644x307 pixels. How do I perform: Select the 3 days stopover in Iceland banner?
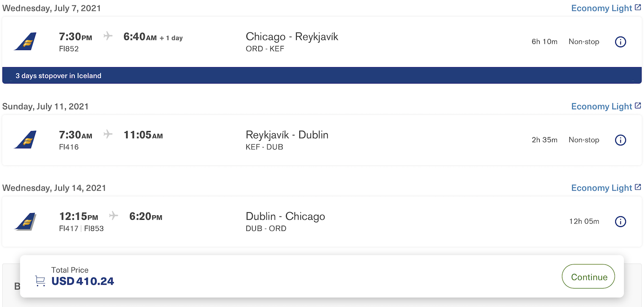58,75
